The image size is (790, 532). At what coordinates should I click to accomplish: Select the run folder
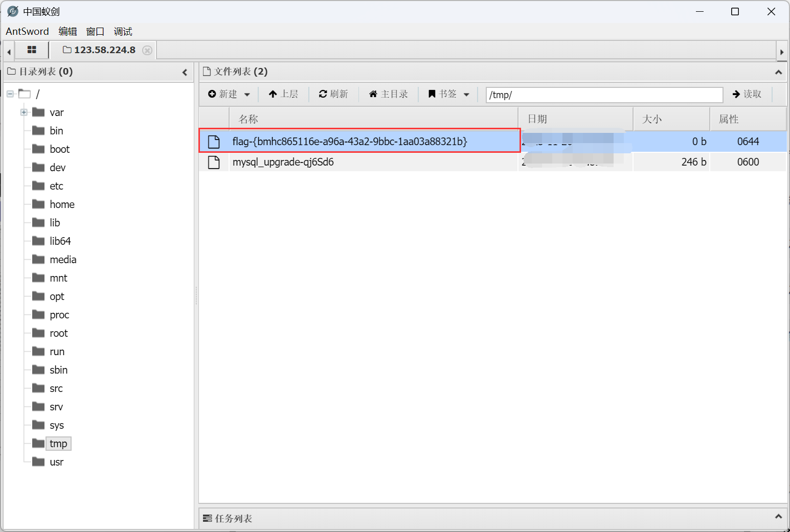tap(57, 352)
